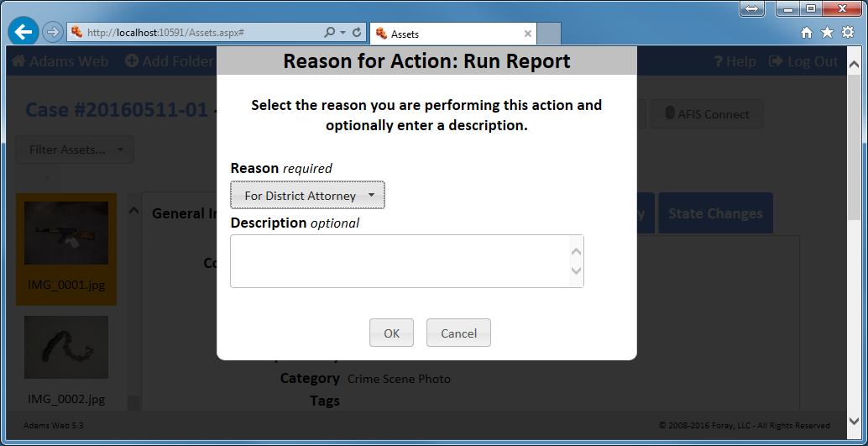Click the address bar search magnifier icon
This screenshot has height=446, width=868.
click(330, 33)
